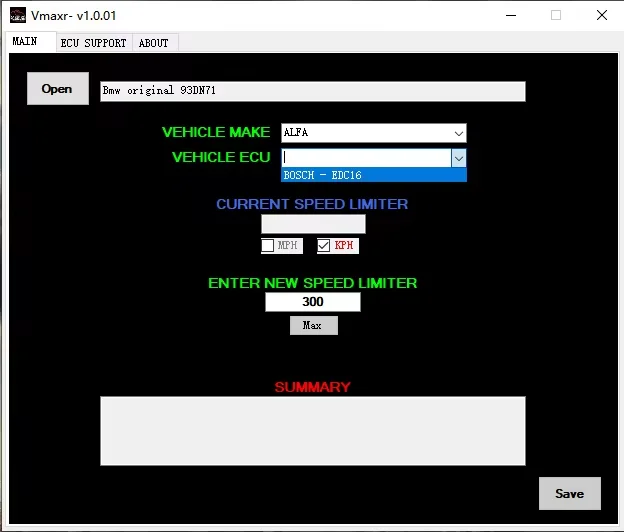Click the Vehicle ECU combo text field
624x532 pixels.
point(365,158)
